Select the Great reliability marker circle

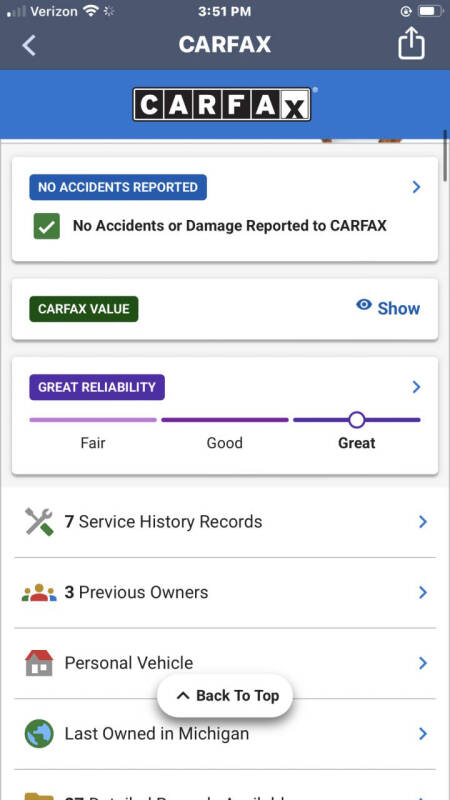coord(357,420)
